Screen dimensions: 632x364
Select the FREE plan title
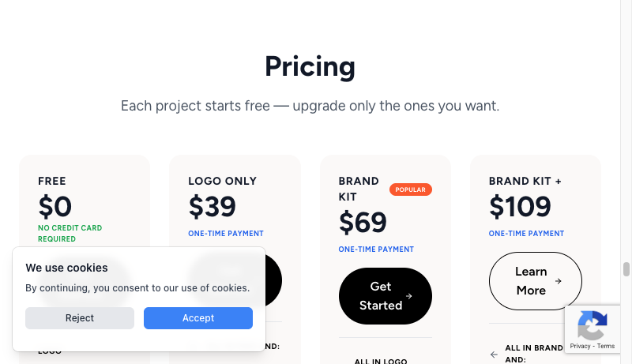pos(52,181)
